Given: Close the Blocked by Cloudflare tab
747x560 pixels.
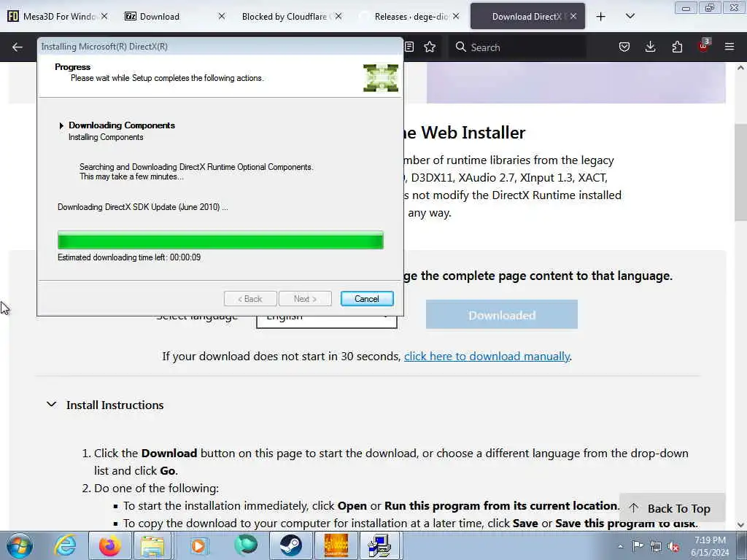Looking at the screenshot, I should [x=338, y=17].
